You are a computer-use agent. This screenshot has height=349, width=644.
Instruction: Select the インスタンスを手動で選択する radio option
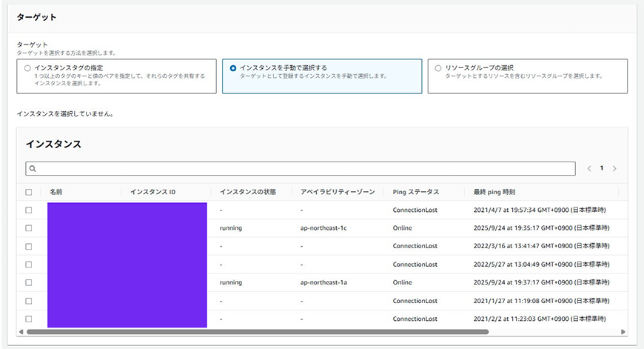[x=233, y=68]
